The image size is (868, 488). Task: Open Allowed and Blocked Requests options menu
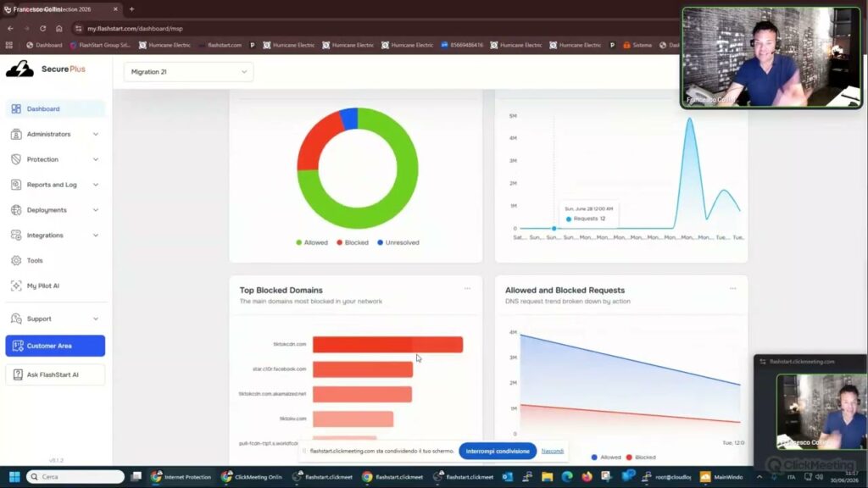click(x=733, y=289)
